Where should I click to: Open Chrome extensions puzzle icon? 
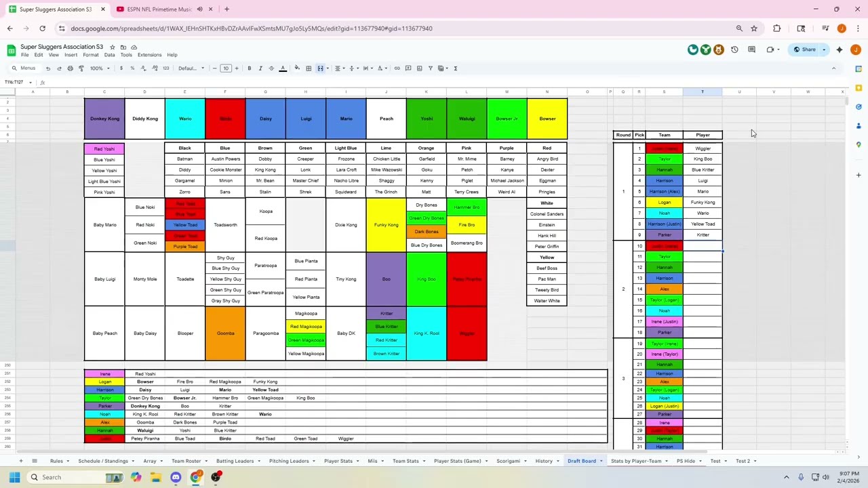[776, 28]
